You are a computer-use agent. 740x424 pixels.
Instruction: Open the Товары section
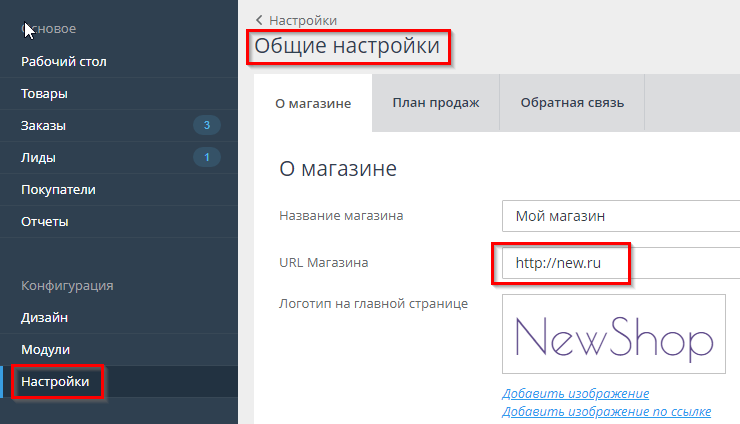point(44,93)
